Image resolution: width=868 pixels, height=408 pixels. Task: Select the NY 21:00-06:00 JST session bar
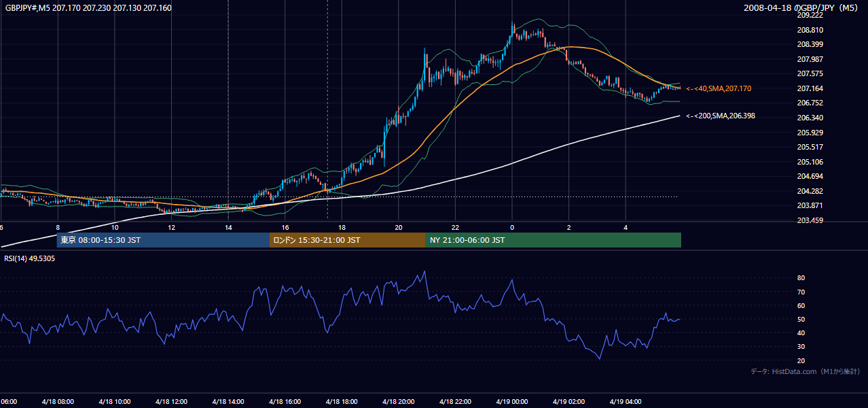[554, 240]
